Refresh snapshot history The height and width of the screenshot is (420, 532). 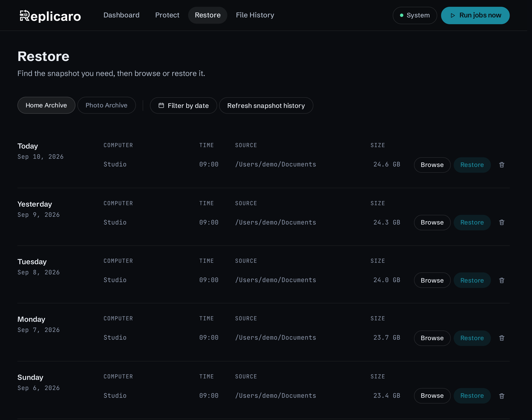coord(266,105)
